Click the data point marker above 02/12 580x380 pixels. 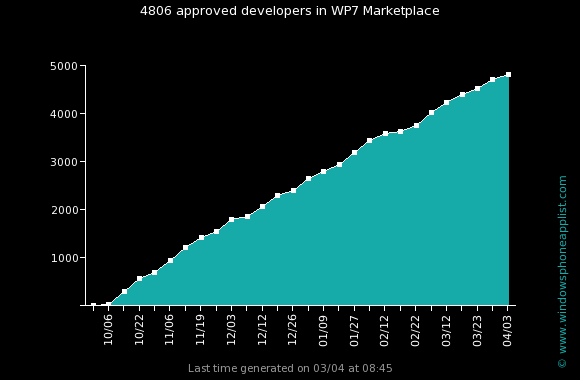(x=385, y=134)
